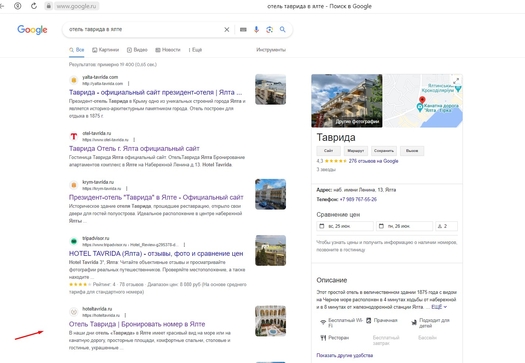Start voice search with microphone icon
This screenshot has width=525, height=363.
tap(256, 29)
